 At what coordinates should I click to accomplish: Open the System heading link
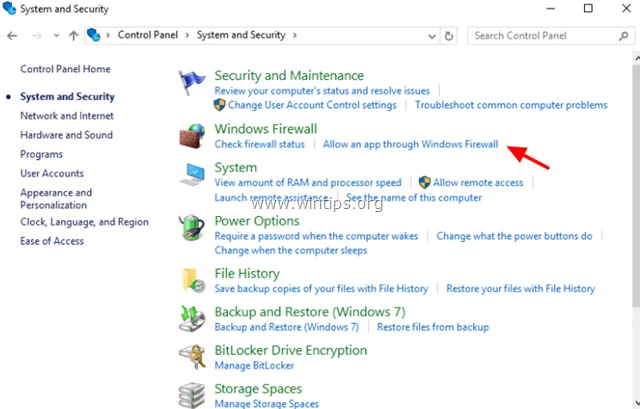236,168
